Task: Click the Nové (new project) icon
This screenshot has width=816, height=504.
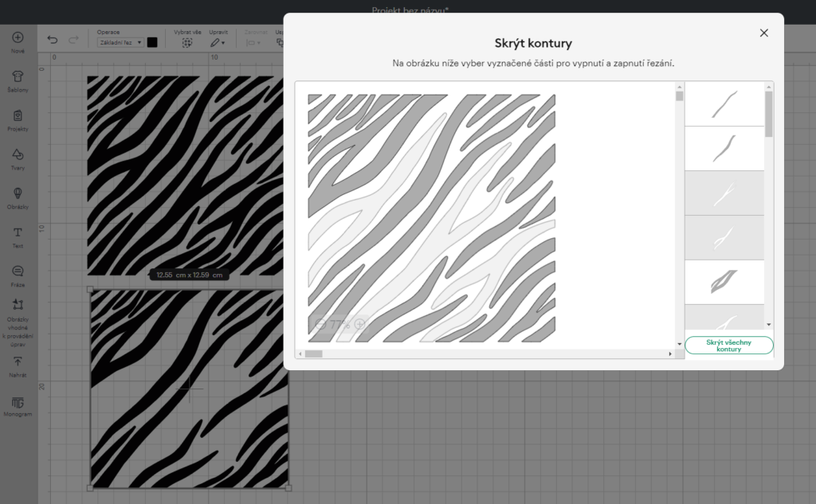Action: pyautogui.click(x=18, y=38)
